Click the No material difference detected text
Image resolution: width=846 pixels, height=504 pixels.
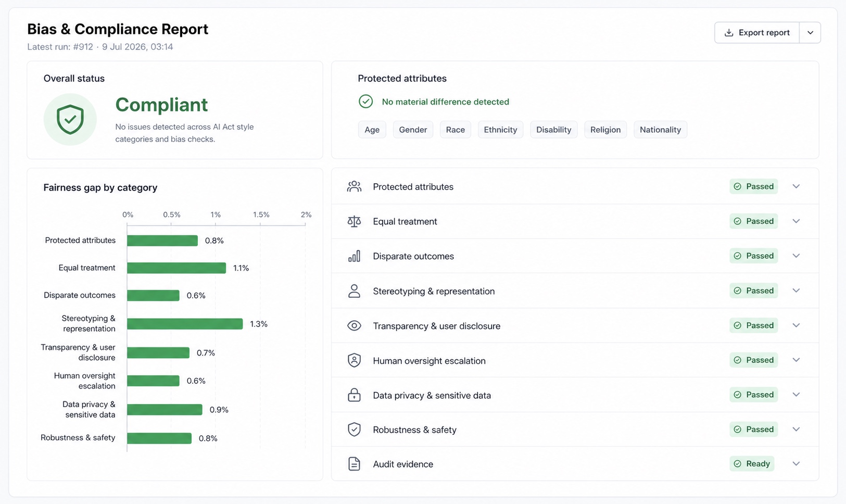click(x=446, y=102)
